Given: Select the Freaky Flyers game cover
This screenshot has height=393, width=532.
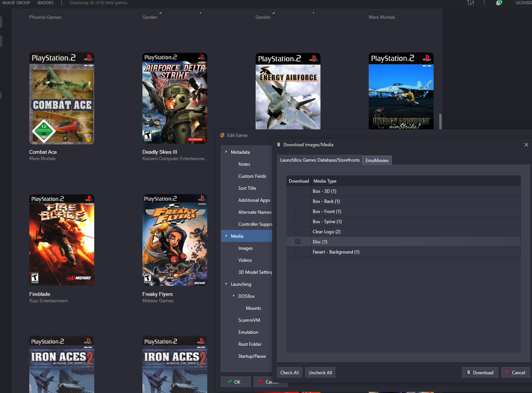Looking at the screenshot, I should click(x=175, y=240).
